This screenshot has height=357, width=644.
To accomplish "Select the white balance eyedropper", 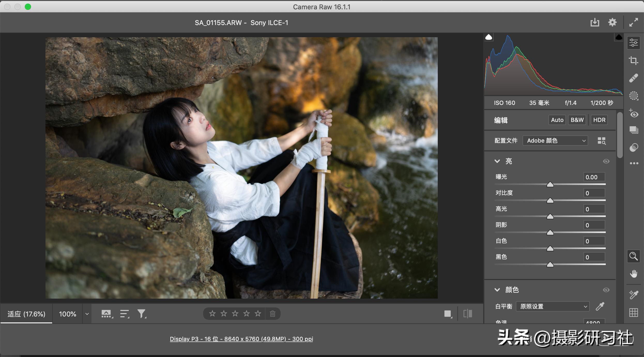I will click(x=600, y=306).
